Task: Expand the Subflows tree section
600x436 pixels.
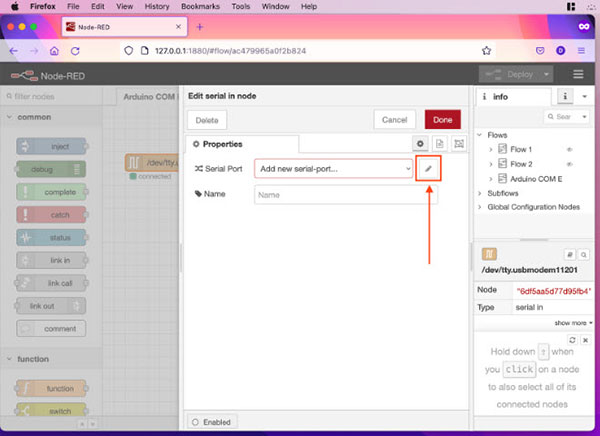Action: click(x=480, y=192)
